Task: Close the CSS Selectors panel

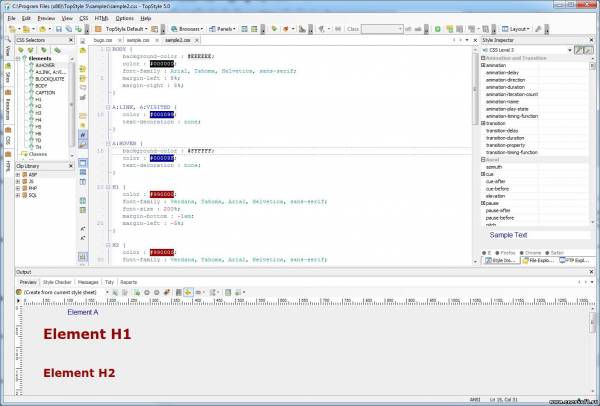Action: (x=71, y=40)
